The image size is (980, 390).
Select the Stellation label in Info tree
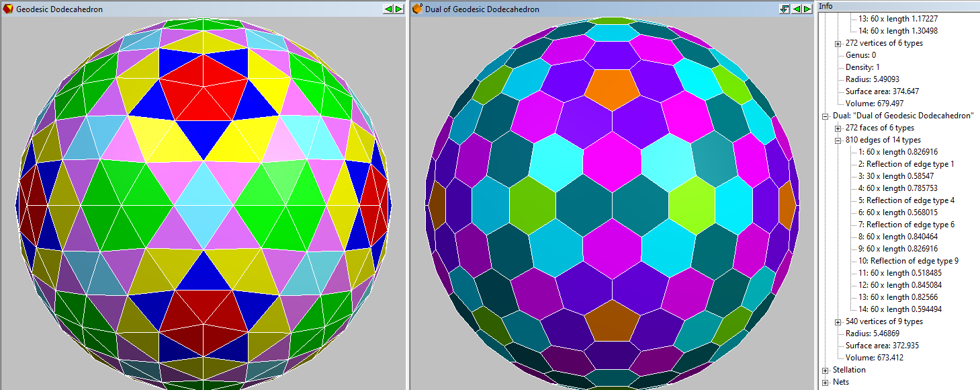(849, 370)
